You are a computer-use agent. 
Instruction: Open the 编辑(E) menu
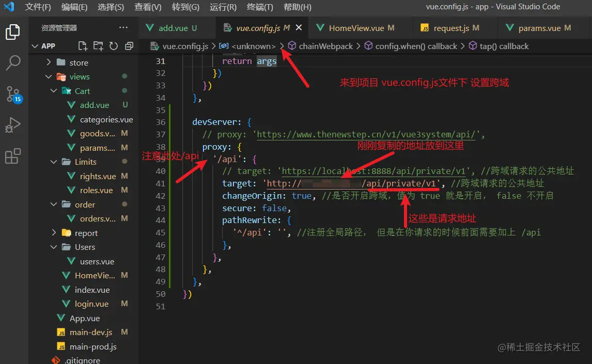pyautogui.click(x=74, y=7)
